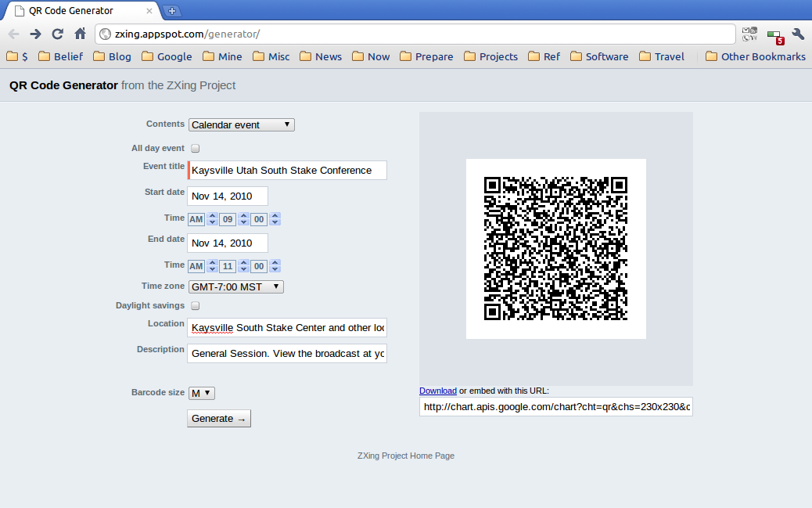The image size is (812, 508).
Task: Close the QR Code Generator tab
Action: pyautogui.click(x=149, y=11)
